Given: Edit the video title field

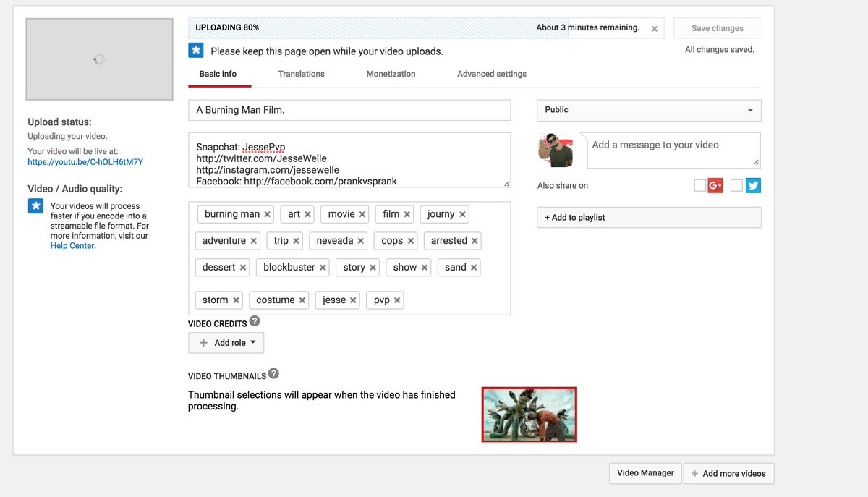Looking at the screenshot, I should click(349, 110).
